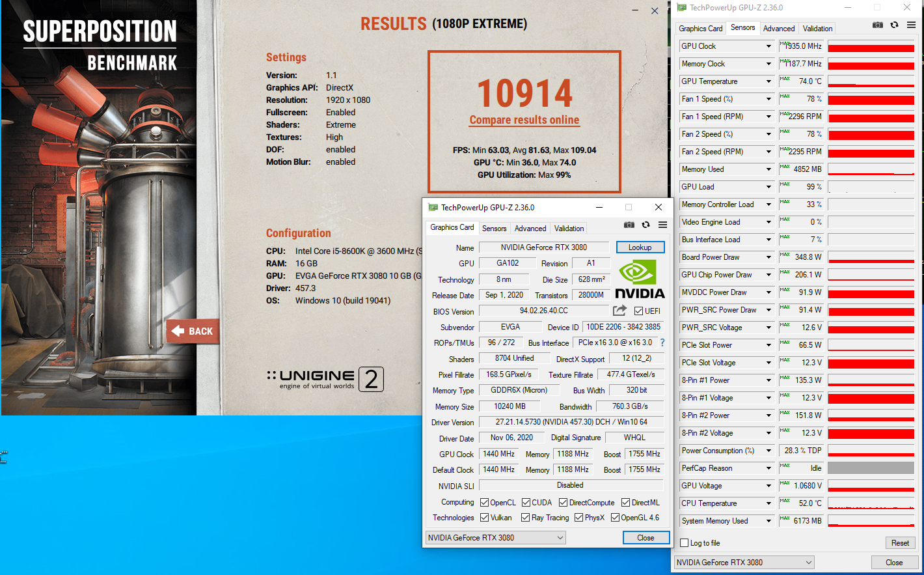Click the Lookup button

(640, 247)
